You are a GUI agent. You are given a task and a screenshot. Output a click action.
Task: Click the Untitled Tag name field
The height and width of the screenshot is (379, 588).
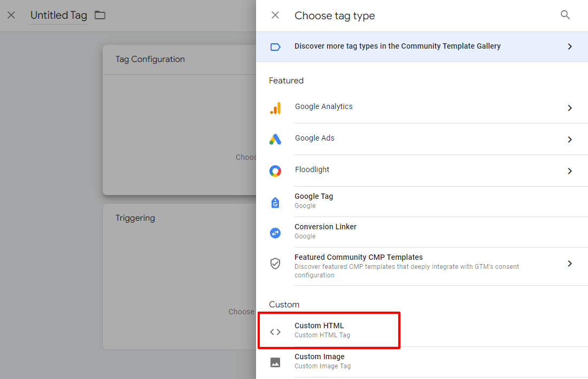[58, 15]
